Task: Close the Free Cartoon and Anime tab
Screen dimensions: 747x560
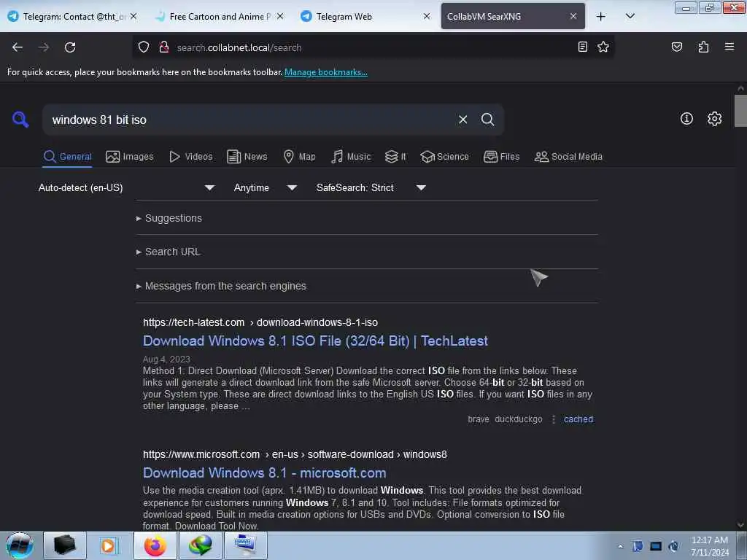Action: pyautogui.click(x=280, y=16)
